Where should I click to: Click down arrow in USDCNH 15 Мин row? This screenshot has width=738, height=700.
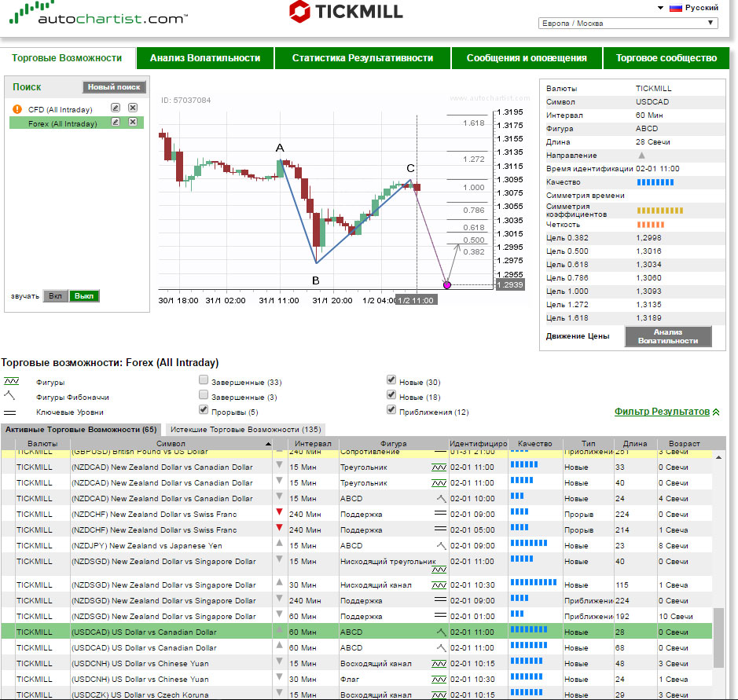point(279,662)
